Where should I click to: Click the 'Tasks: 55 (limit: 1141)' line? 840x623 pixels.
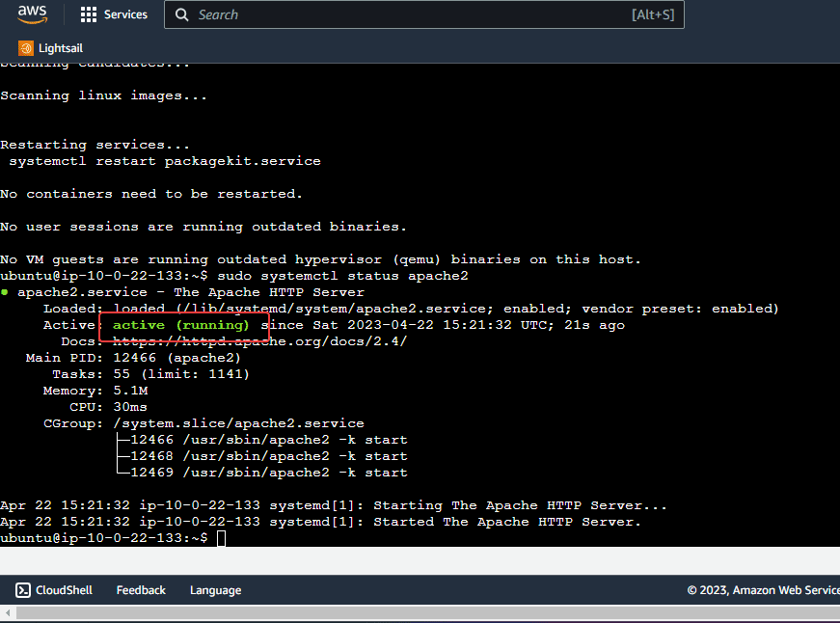tap(150, 374)
